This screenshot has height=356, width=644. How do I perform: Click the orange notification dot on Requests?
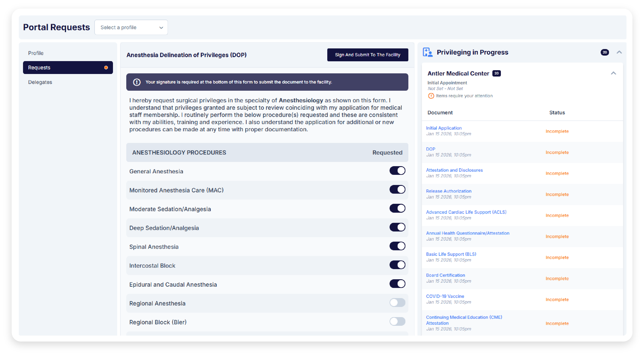pos(106,68)
